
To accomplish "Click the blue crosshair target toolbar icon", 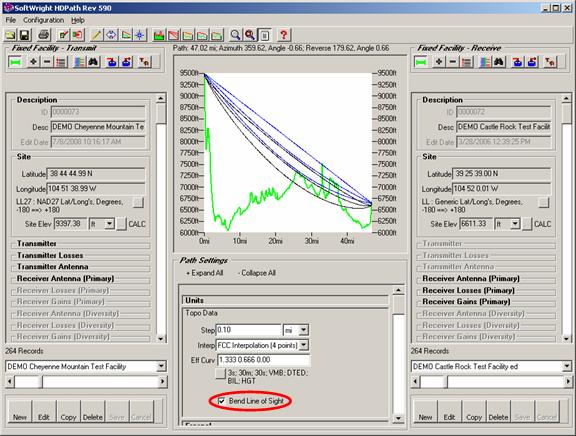I will (140, 35).
